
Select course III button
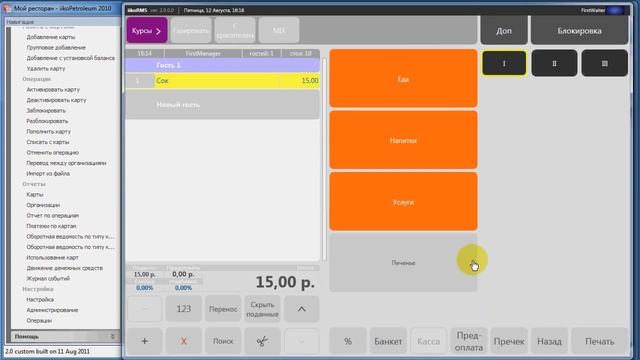[604, 63]
